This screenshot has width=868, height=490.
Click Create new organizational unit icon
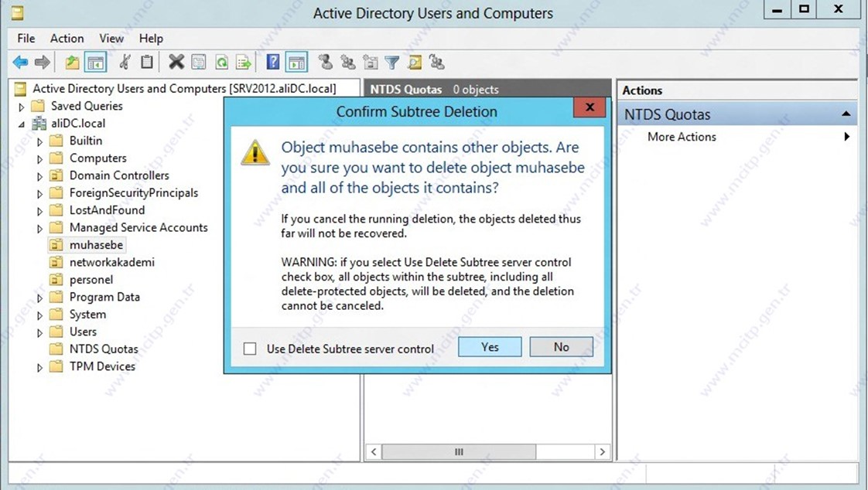371,62
